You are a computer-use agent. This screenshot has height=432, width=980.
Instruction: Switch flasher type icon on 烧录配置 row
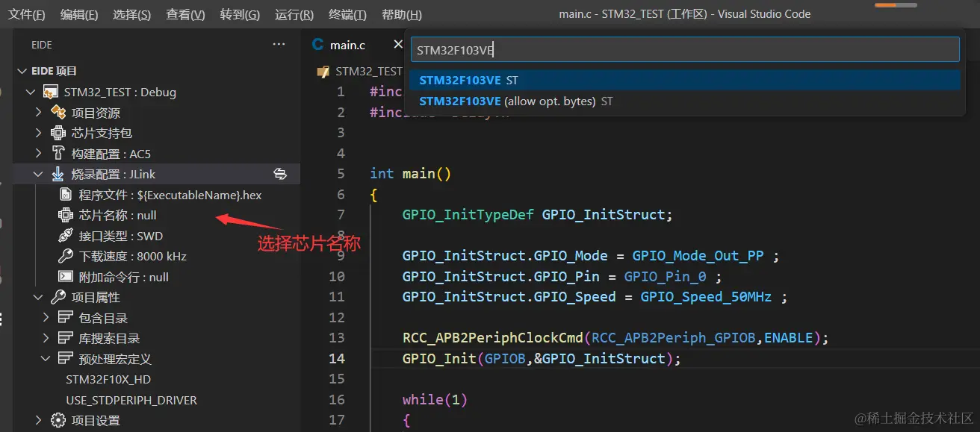pyautogui.click(x=280, y=174)
